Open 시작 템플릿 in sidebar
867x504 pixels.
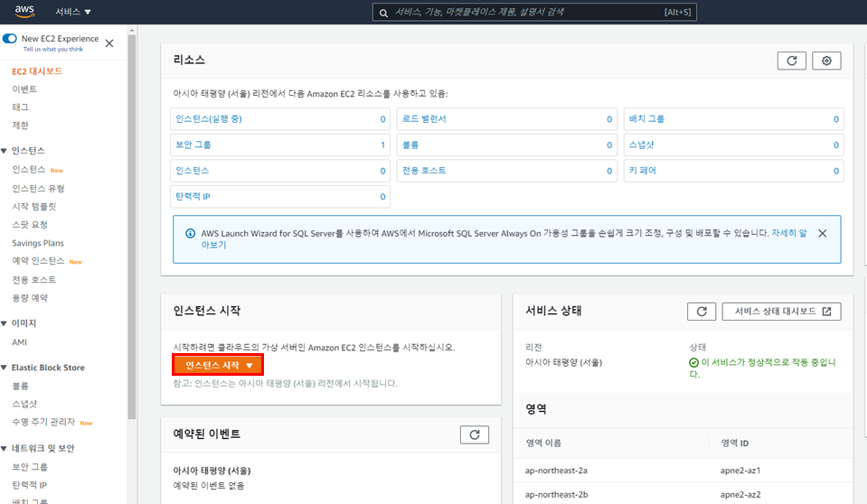coord(33,207)
